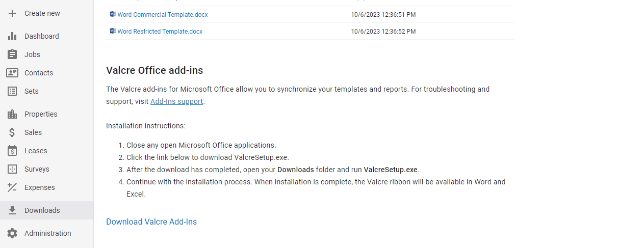Open Leases via calendar icon
Image resolution: width=644 pixels, height=248 pixels.
coord(12,151)
